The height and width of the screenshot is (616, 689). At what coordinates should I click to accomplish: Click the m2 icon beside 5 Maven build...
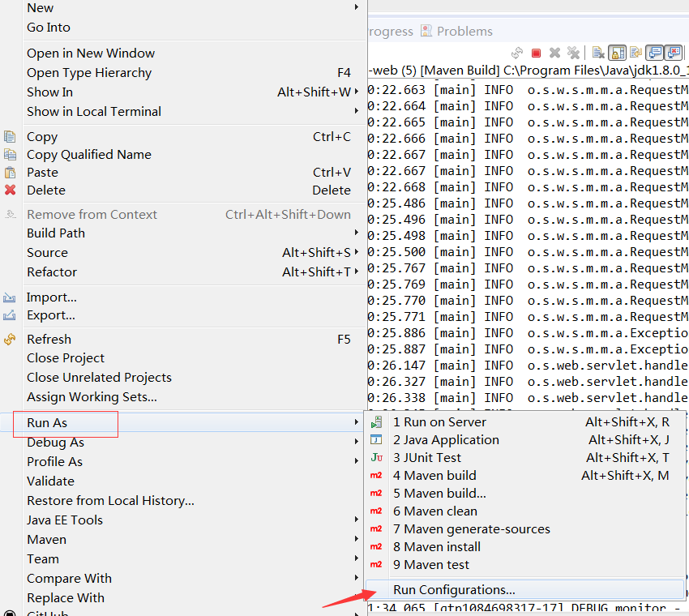[376, 494]
